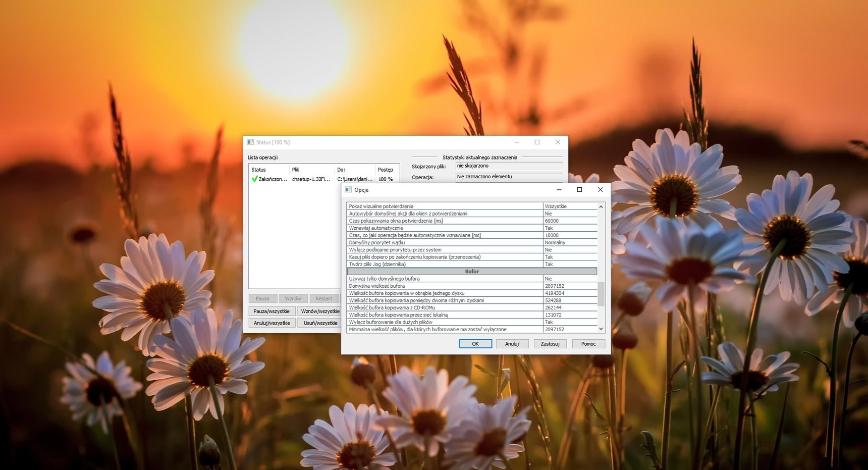868x470 pixels.
Task: Click the Status window title icon
Action: click(x=250, y=142)
